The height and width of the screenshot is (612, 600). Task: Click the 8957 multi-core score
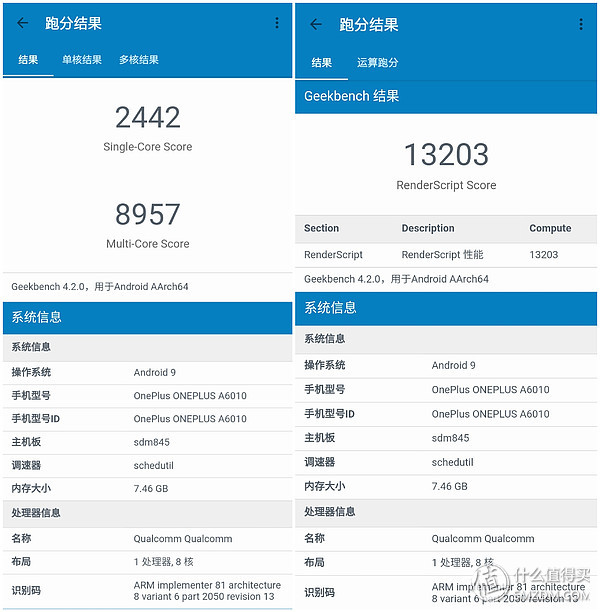tap(148, 214)
